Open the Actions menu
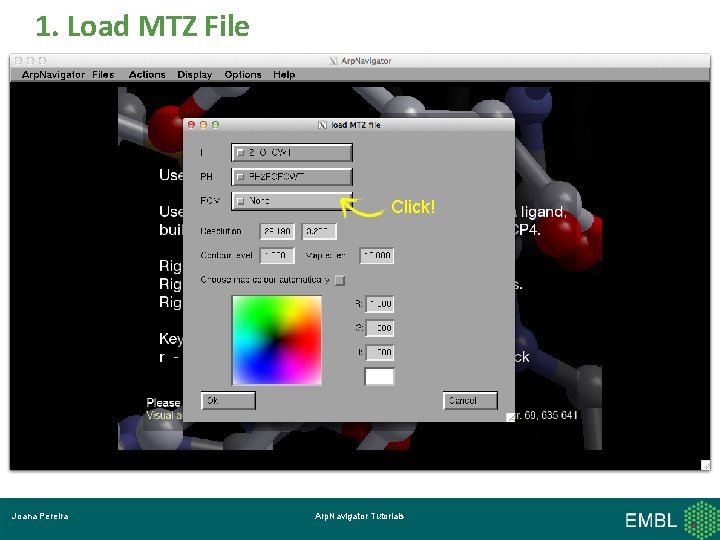 [147, 74]
